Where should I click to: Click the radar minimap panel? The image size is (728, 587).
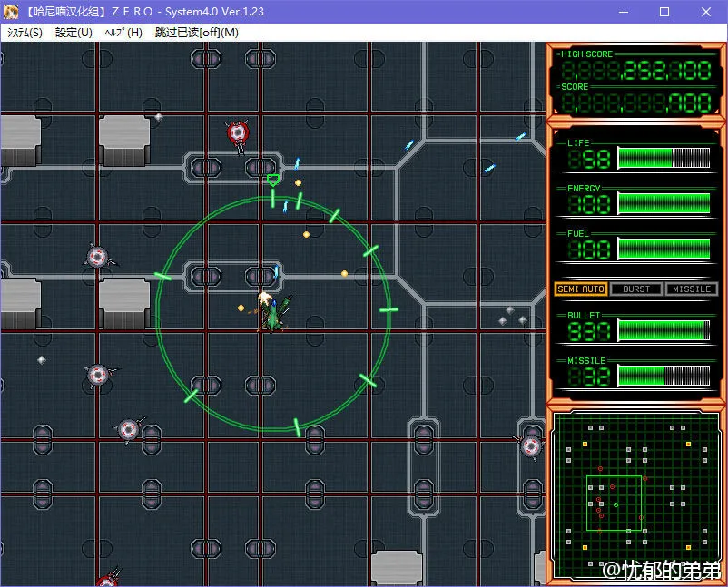tap(636, 497)
